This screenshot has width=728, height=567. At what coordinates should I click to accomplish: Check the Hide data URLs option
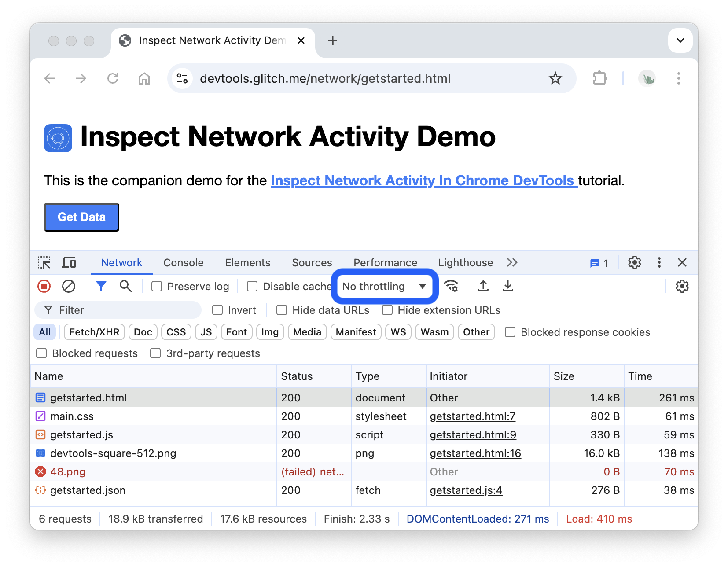pyautogui.click(x=281, y=310)
